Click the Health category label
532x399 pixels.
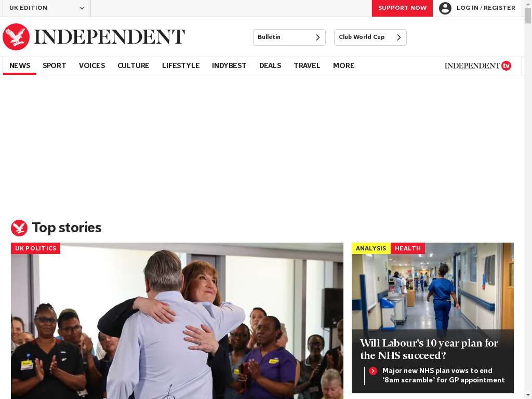coord(407,248)
